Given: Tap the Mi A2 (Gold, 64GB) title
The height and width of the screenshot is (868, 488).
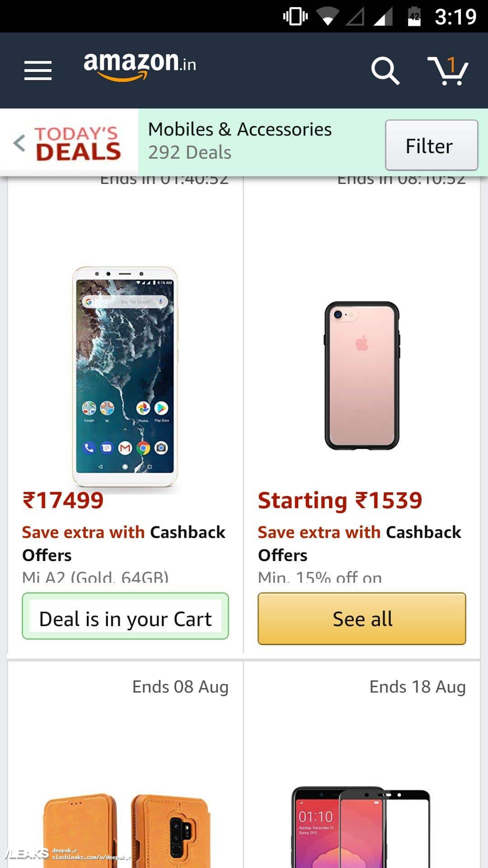Looking at the screenshot, I should (x=95, y=576).
